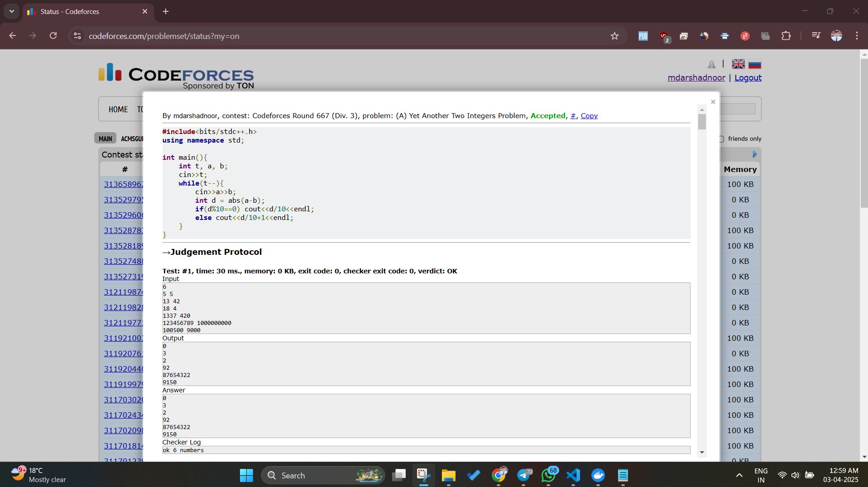Open the tab search dropdown
Screen dimensions: 868x487
[11, 11]
